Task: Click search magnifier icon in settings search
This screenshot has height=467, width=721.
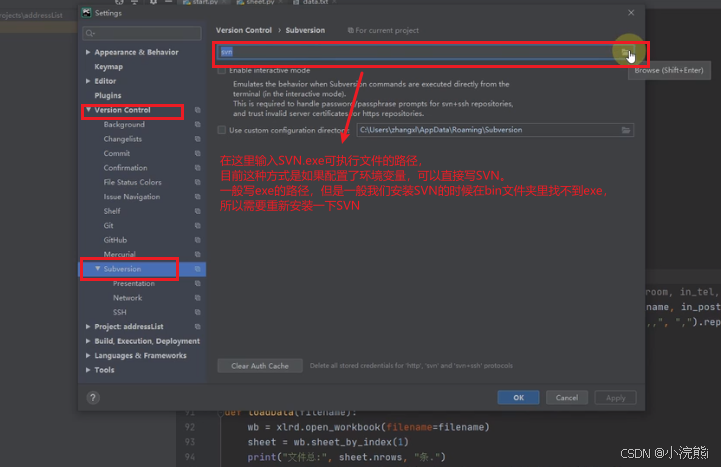Action: point(90,33)
